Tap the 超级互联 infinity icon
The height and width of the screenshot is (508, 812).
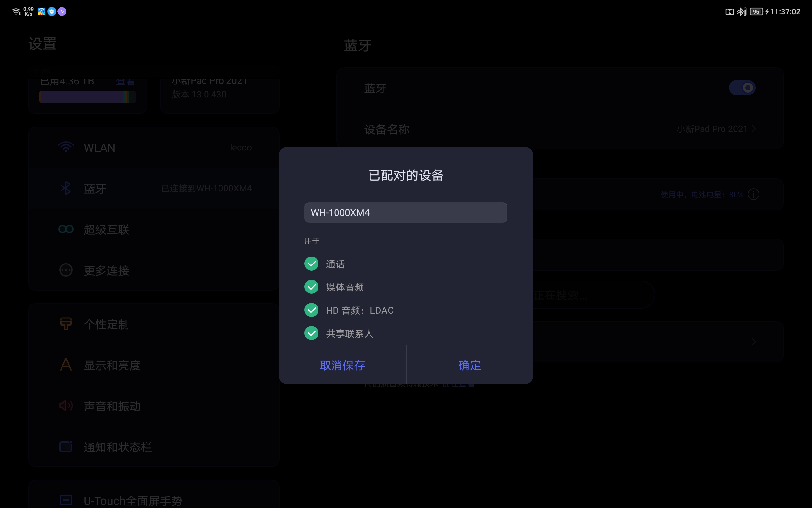pyautogui.click(x=66, y=229)
